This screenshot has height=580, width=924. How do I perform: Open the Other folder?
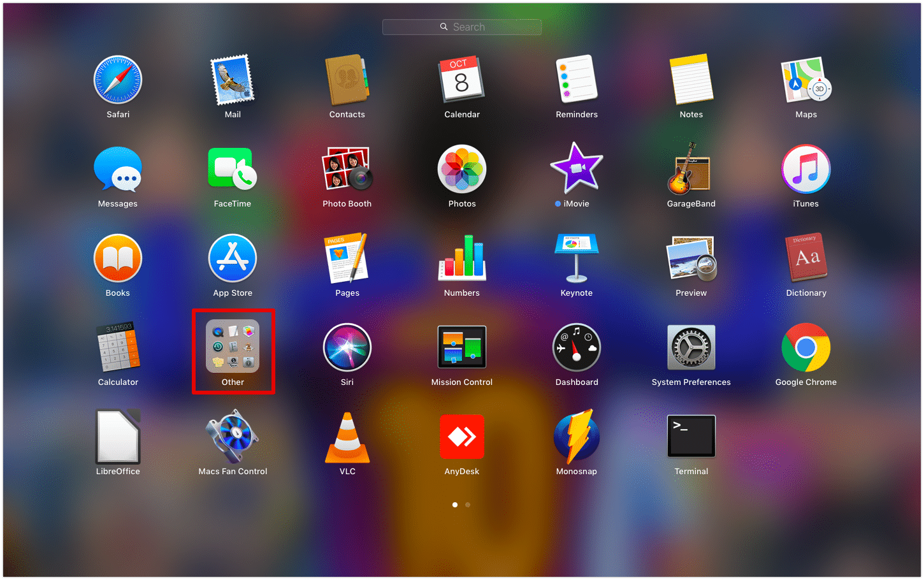coord(233,347)
